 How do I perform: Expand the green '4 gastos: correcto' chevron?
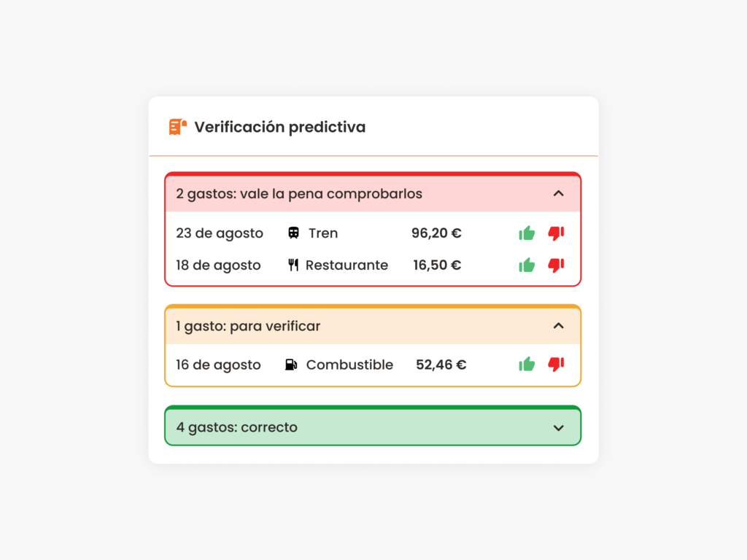[x=558, y=427]
